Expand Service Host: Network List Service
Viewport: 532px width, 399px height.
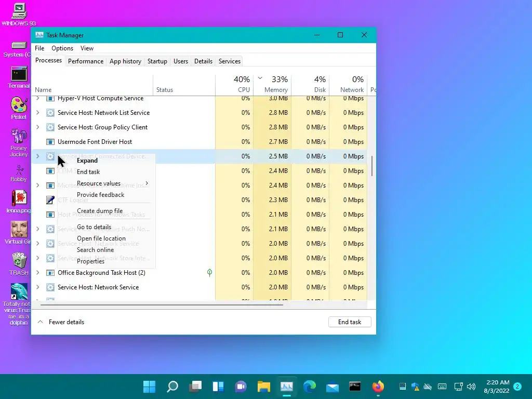(x=37, y=113)
